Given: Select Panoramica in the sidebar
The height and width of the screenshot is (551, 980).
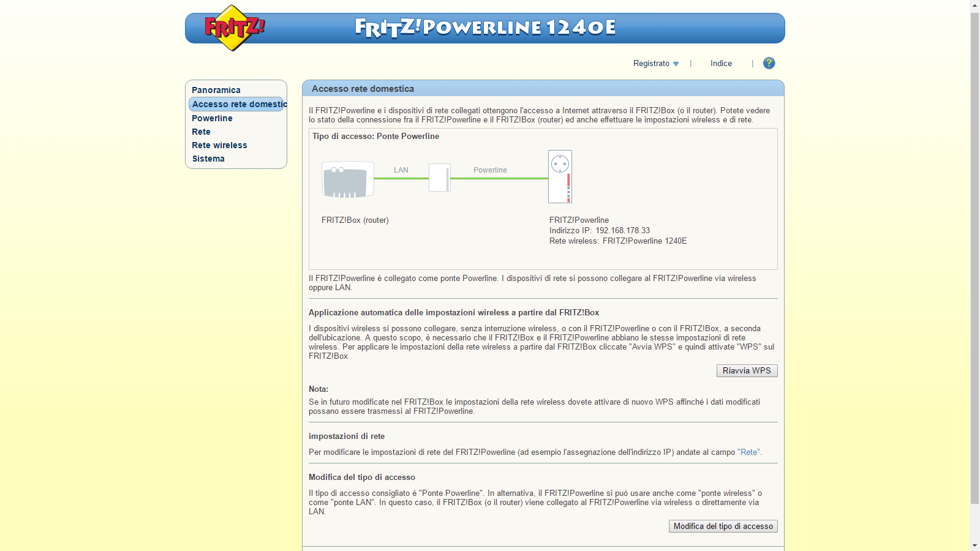Looking at the screenshot, I should pos(216,90).
